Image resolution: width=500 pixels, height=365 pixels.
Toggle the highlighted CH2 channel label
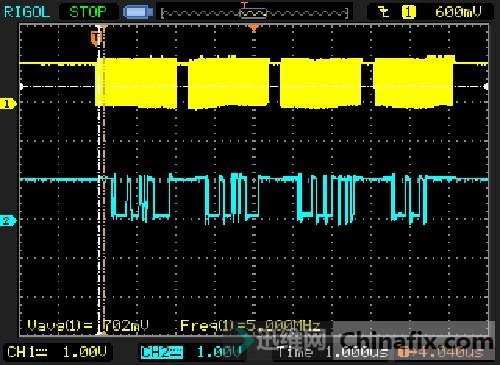pyautogui.click(x=162, y=352)
